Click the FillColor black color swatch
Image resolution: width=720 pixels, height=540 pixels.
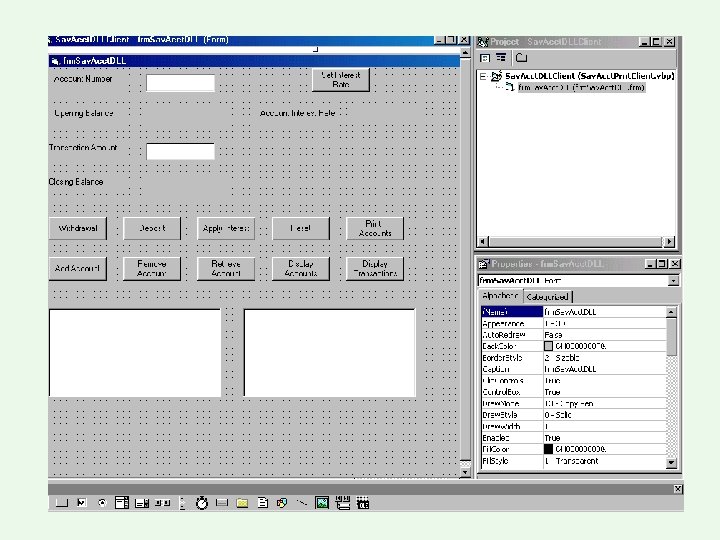pyautogui.click(x=548, y=449)
